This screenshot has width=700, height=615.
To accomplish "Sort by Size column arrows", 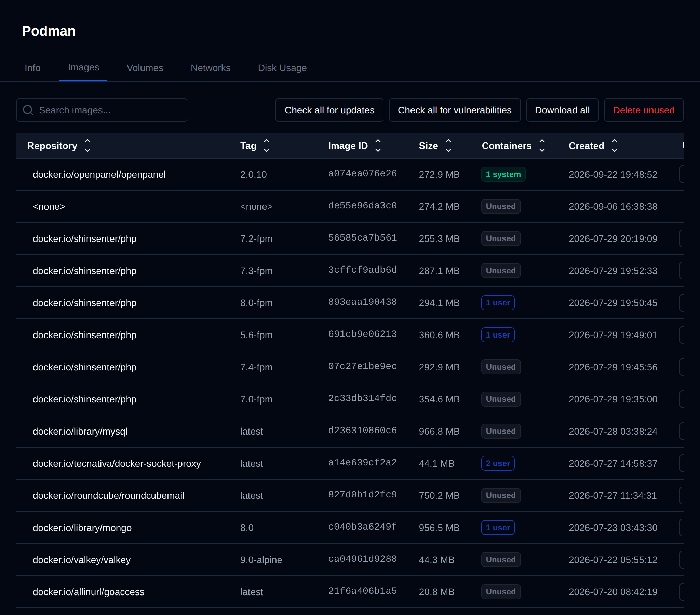I will (x=448, y=146).
